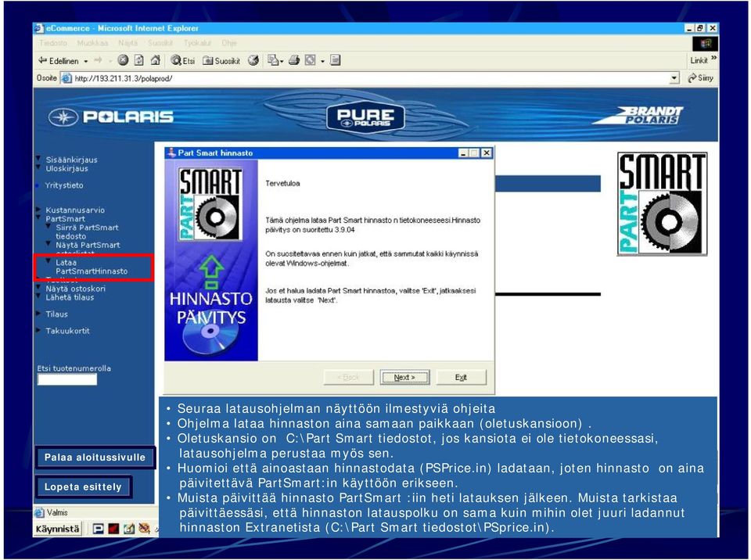The height and width of the screenshot is (560, 751).
Task: Select Lataa PartSmartHinnasto in sidebar
Action: (92, 267)
